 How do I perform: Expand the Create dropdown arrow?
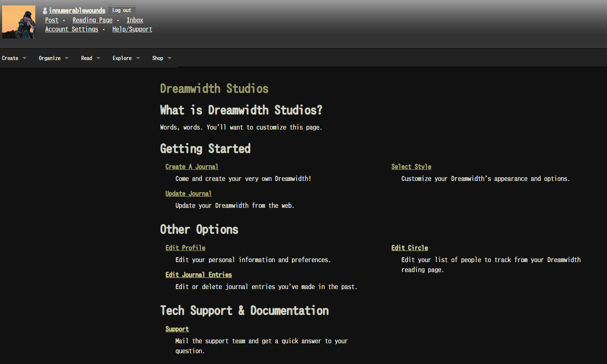coord(24,58)
